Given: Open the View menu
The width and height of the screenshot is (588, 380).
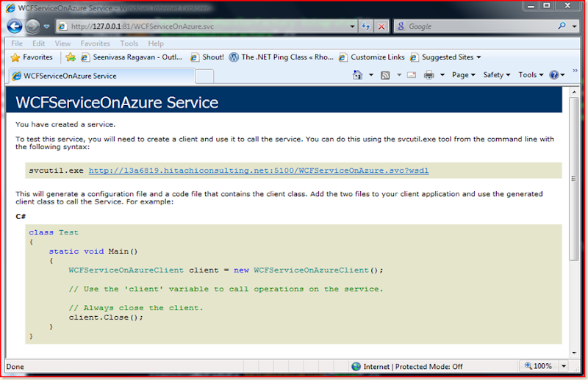Looking at the screenshot, I should click(62, 43).
